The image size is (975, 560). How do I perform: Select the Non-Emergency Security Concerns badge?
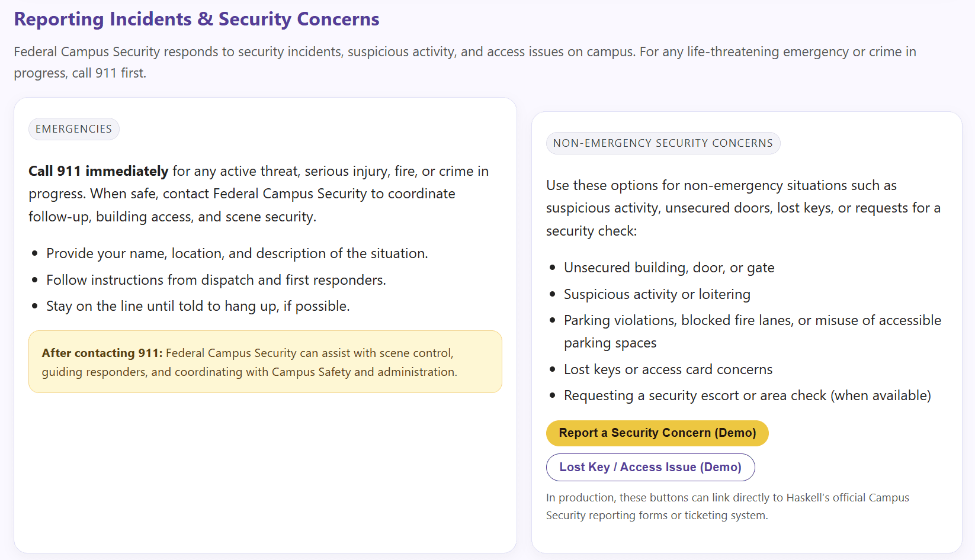[662, 143]
